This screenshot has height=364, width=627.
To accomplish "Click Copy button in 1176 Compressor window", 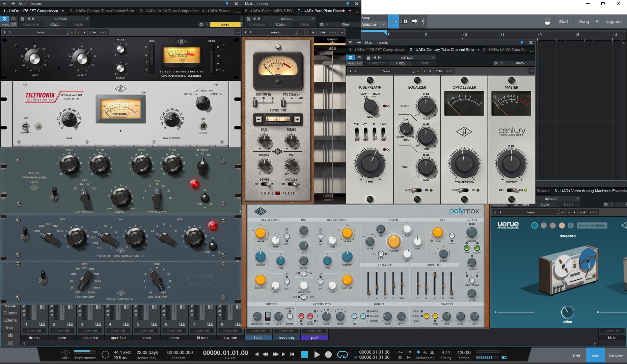I will [x=55, y=24].
